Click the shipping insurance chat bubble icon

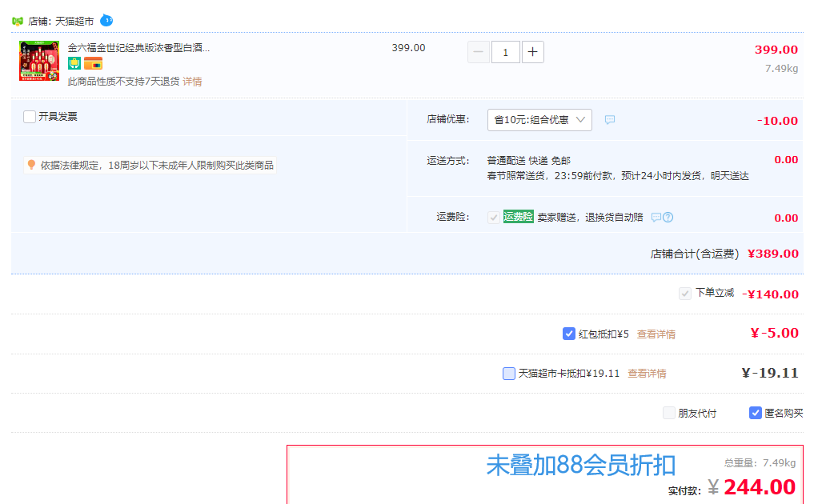coord(656,218)
